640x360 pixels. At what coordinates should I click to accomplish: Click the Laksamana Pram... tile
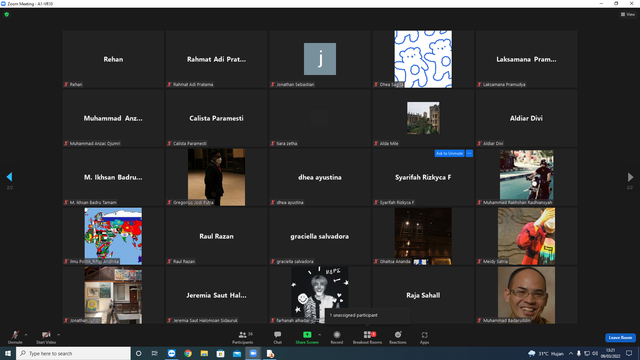[526, 59]
